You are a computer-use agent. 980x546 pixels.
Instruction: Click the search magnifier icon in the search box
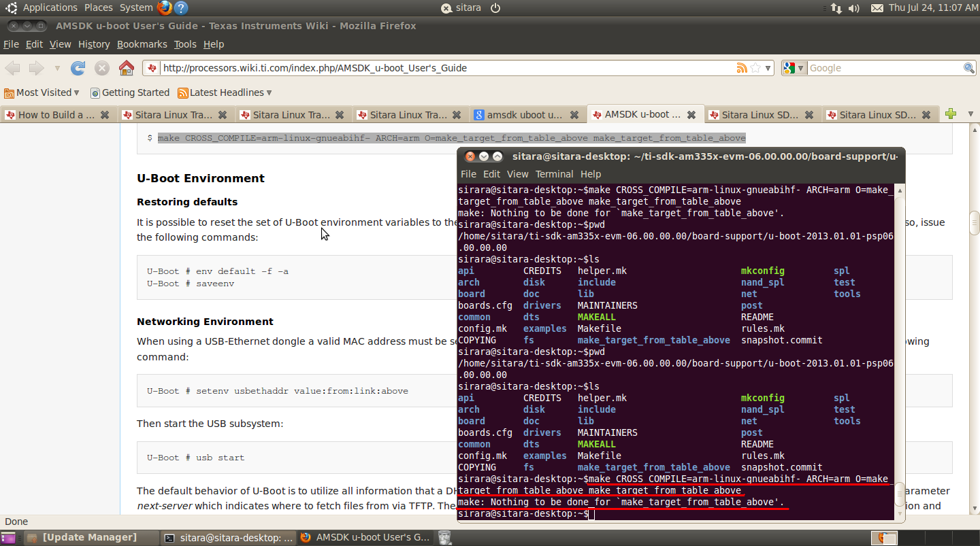click(969, 68)
